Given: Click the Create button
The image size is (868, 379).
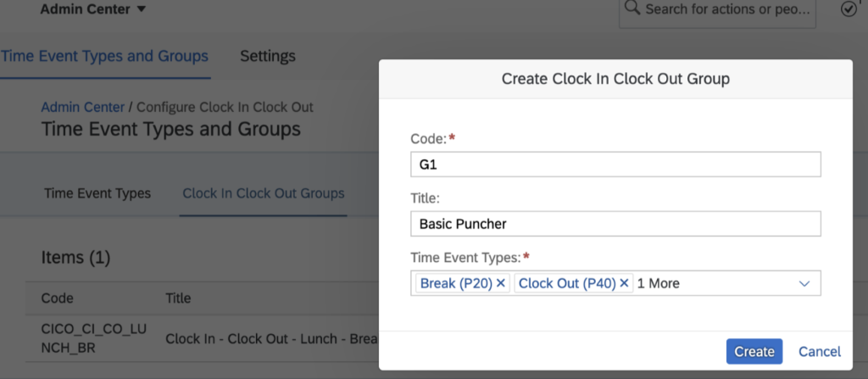Looking at the screenshot, I should click(754, 351).
